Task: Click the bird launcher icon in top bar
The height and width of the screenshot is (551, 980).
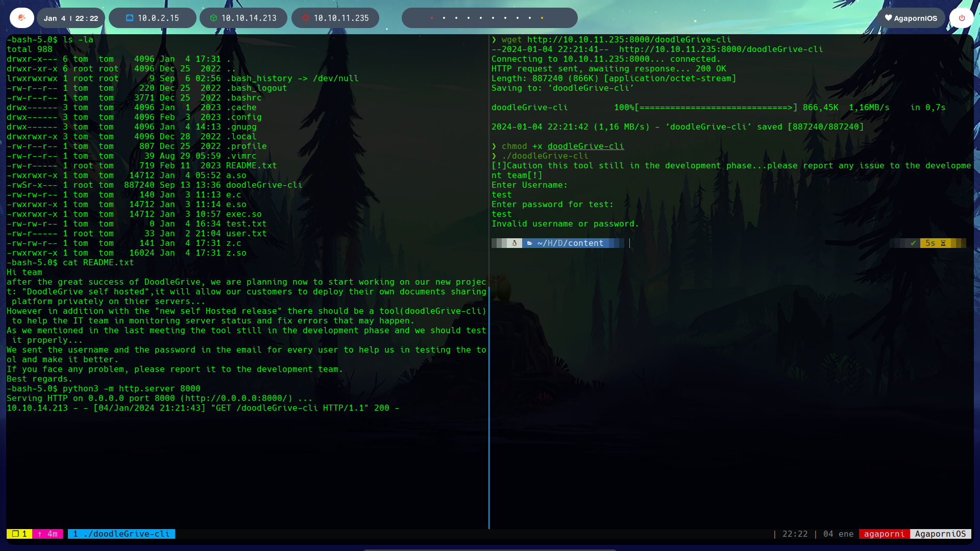Action: (21, 18)
